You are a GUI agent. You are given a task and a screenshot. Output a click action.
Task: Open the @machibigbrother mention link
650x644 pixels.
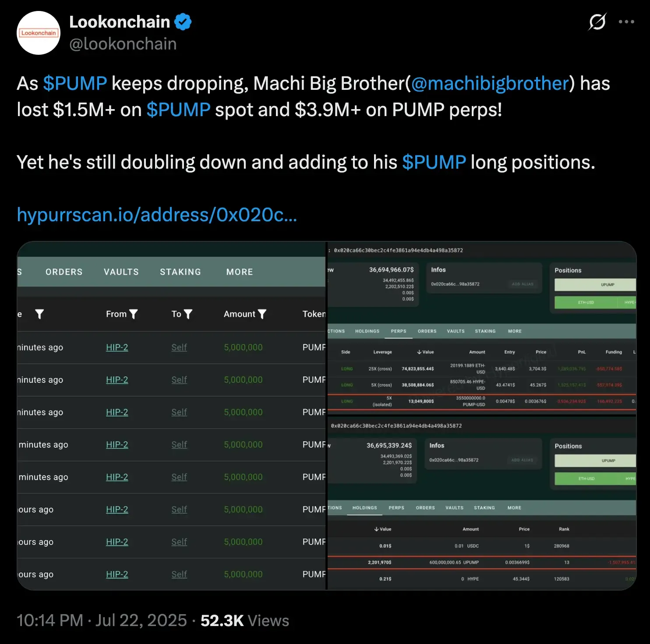pyautogui.click(x=490, y=83)
